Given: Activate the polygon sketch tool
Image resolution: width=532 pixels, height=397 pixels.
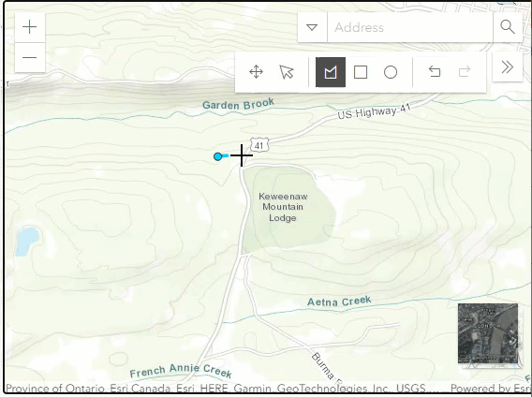Looking at the screenshot, I should [331, 72].
